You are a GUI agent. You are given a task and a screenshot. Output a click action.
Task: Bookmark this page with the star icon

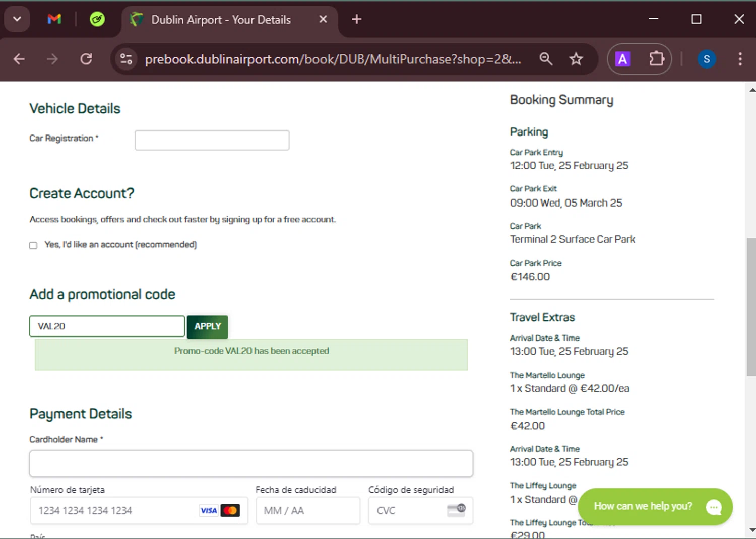pyautogui.click(x=576, y=59)
